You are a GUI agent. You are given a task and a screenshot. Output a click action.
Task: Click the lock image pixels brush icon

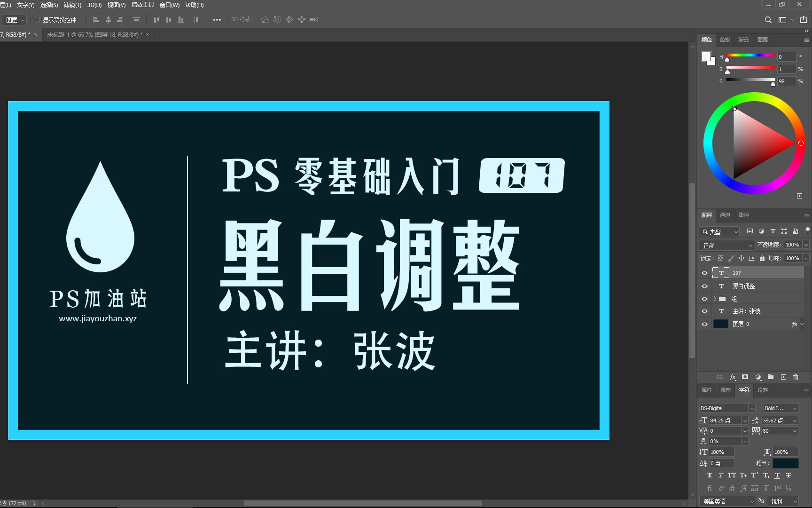[x=731, y=258]
